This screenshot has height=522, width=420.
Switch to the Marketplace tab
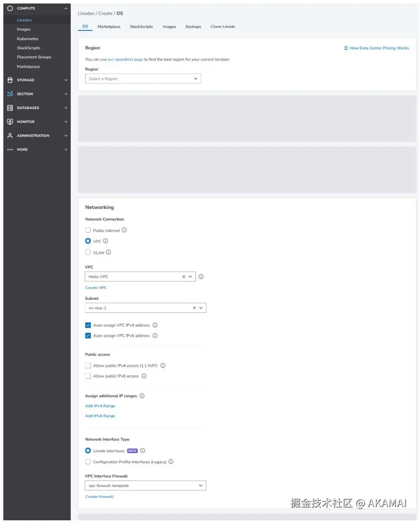tap(109, 27)
